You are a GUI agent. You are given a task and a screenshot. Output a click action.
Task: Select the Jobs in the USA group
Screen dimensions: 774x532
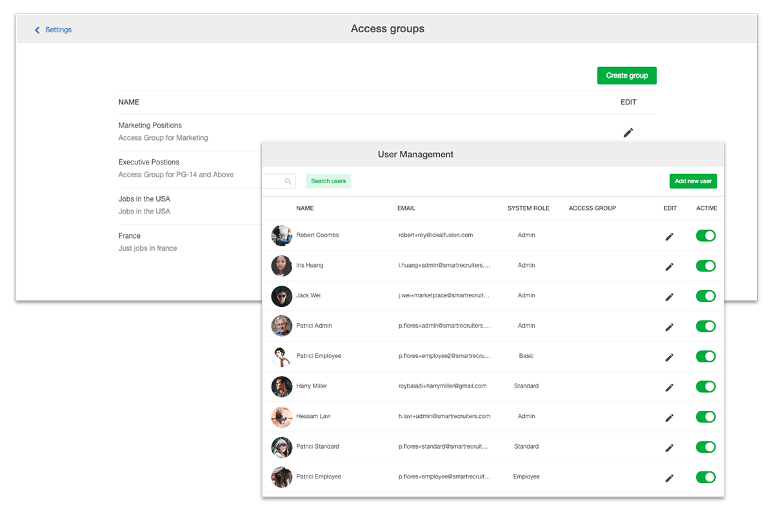point(144,199)
